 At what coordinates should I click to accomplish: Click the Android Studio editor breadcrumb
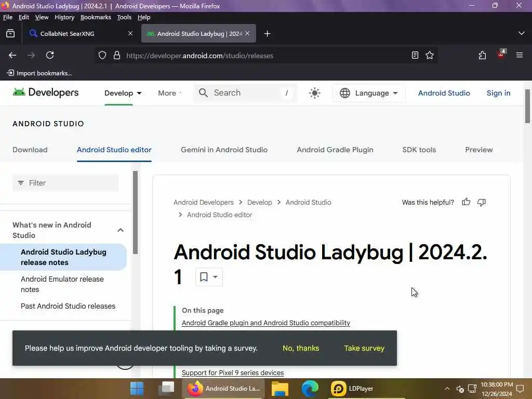click(220, 215)
